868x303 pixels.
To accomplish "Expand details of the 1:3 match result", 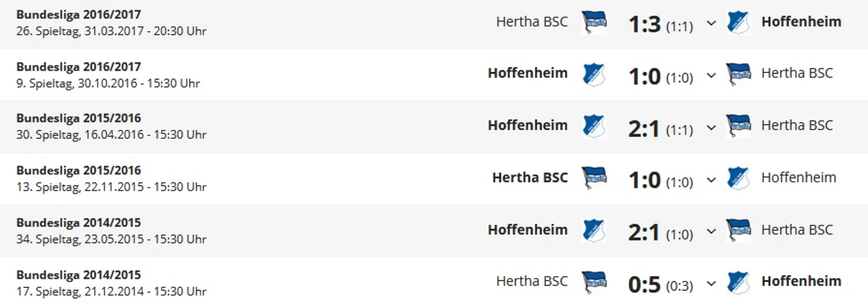I will [711, 24].
